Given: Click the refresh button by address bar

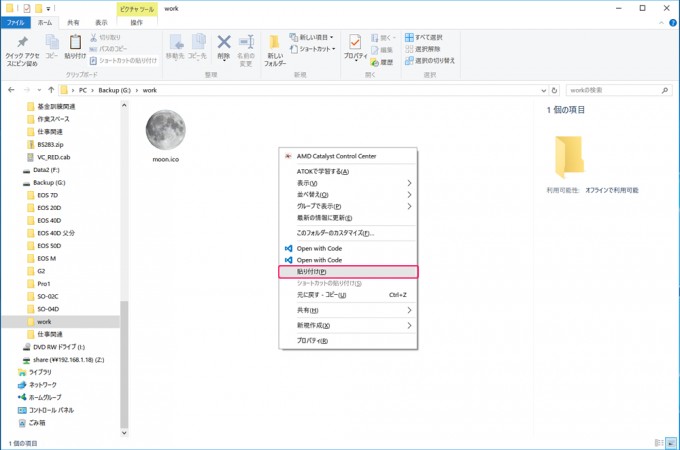Looking at the screenshot, I should pyautogui.click(x=554, y=90).
